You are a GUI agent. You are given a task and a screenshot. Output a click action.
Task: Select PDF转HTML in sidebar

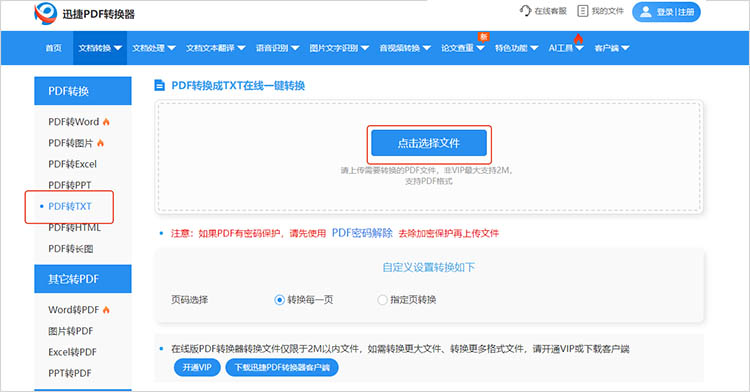(75, 228)
